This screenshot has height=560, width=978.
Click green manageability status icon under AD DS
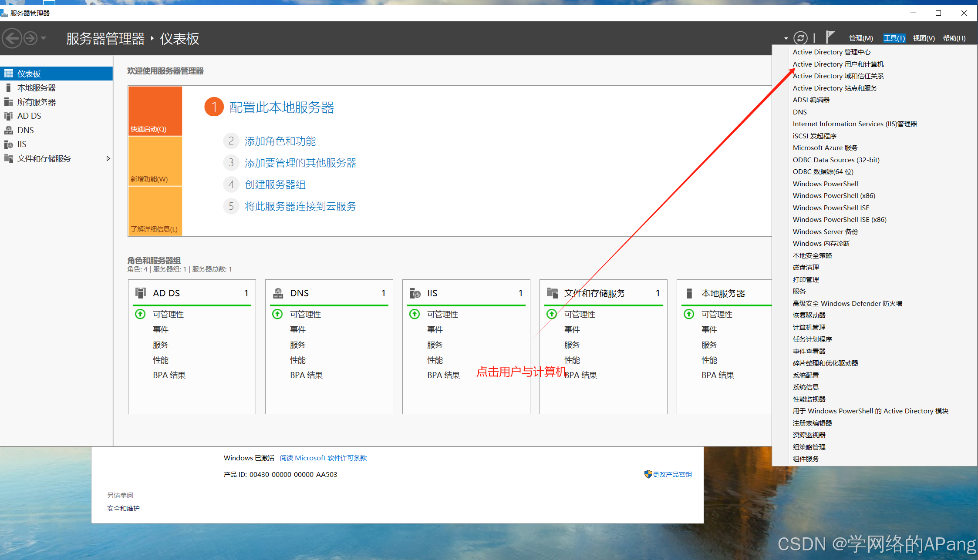coord(140,314)
